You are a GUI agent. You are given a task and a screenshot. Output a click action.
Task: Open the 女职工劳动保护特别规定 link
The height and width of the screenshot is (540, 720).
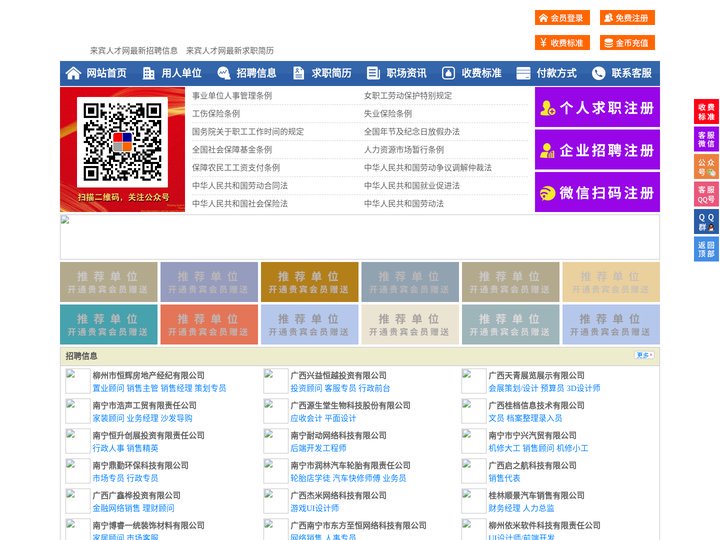point(408,96)
